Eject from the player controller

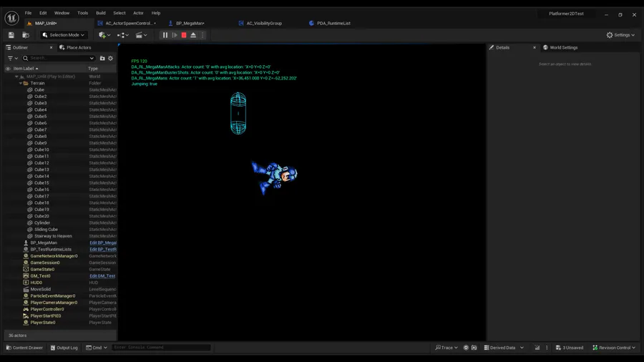[193, 35]
